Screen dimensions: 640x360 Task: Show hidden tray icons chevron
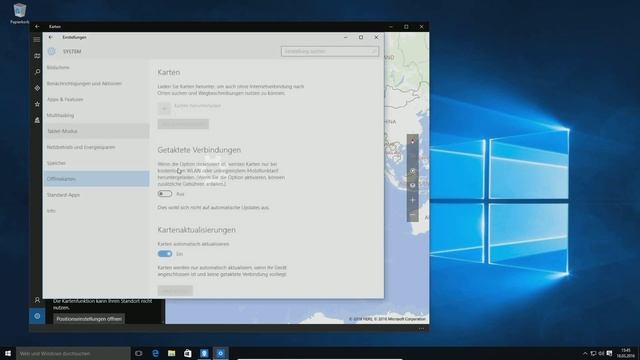coord(585,353)
